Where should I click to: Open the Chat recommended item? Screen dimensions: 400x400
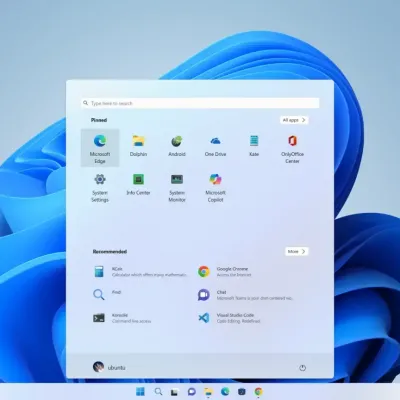[245, 295]
